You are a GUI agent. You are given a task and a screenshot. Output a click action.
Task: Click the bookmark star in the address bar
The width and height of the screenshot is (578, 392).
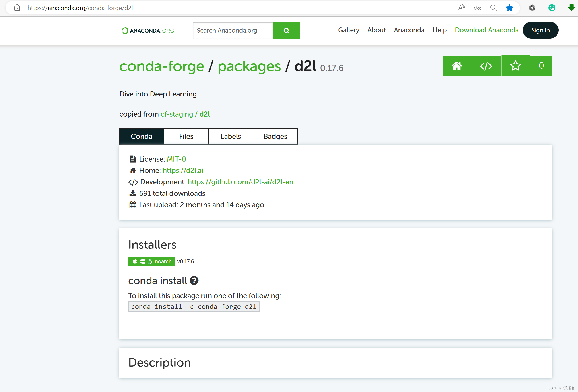coord(509,8)
